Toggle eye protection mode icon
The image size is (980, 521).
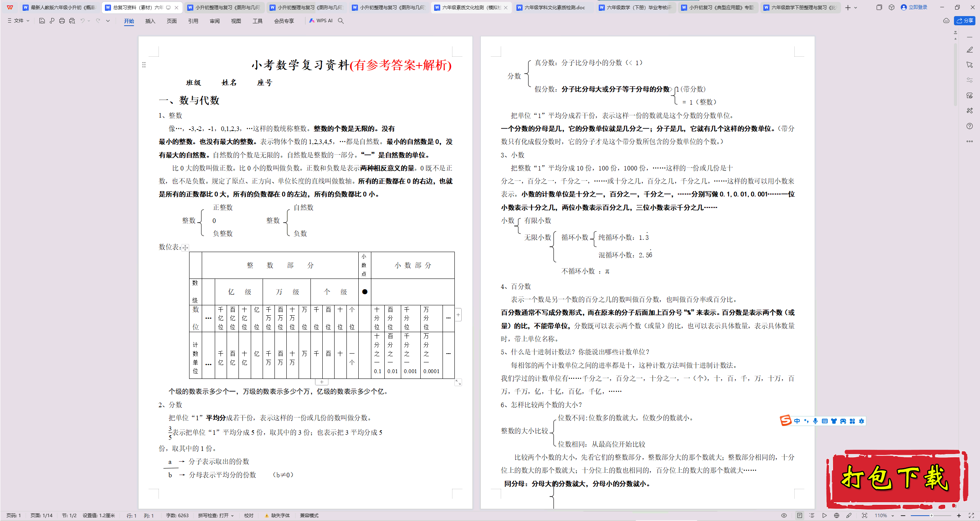(784, 516)
